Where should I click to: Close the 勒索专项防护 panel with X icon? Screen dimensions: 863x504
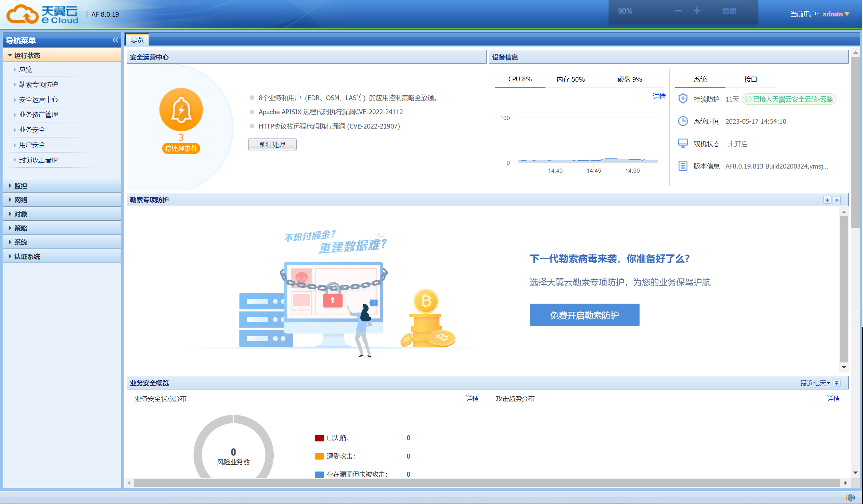(837, 200)
